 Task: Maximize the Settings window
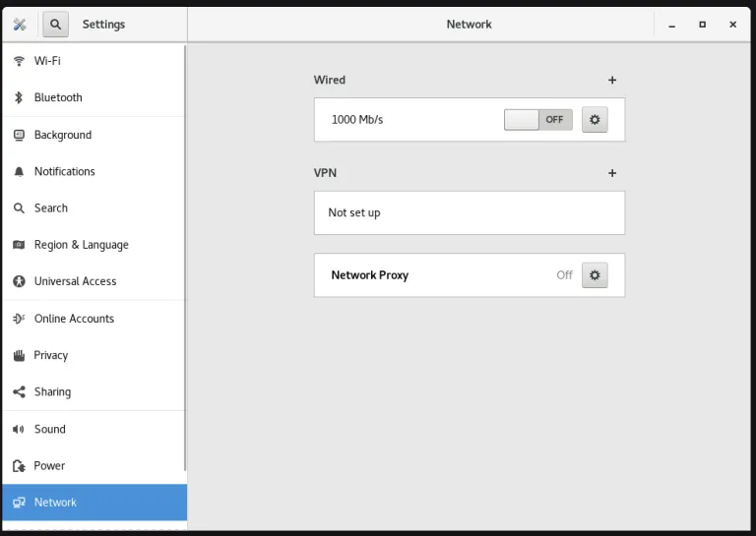[x=703, y=25]
